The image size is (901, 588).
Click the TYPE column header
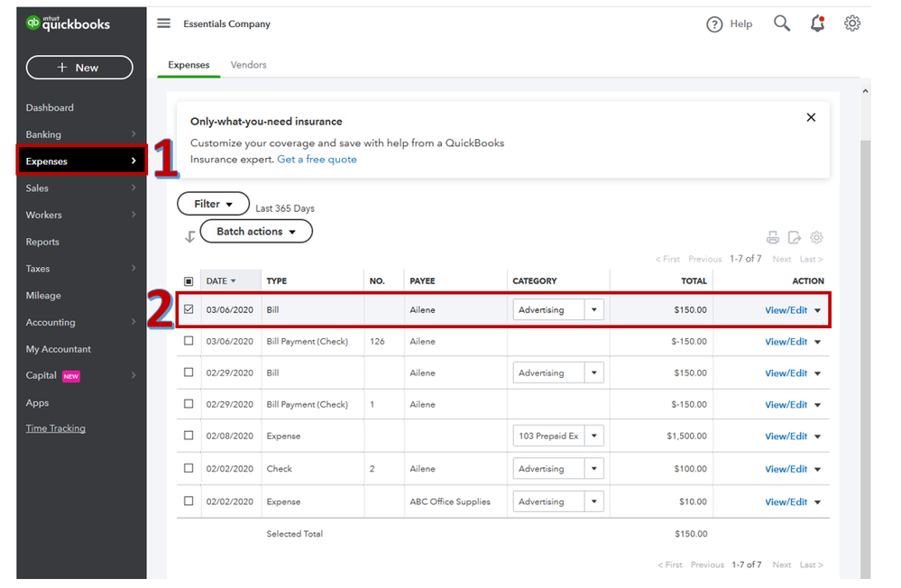tap(276, 281)
